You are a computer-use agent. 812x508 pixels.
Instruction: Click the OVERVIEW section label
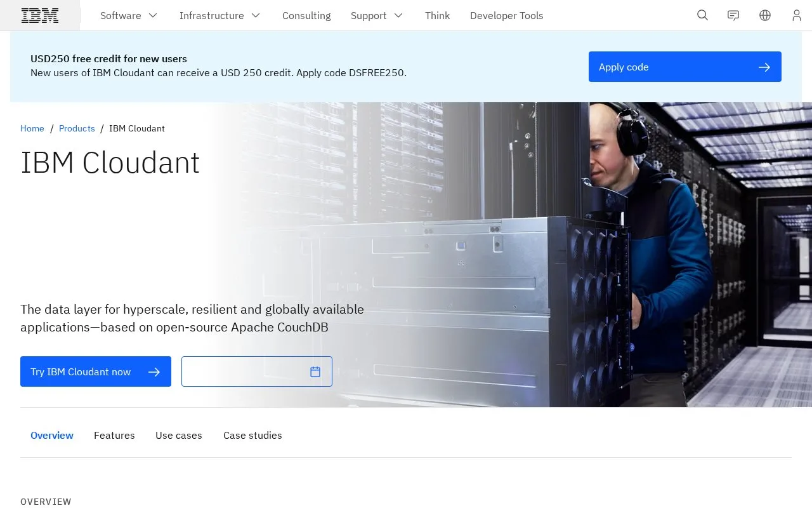tap(46, 502)
